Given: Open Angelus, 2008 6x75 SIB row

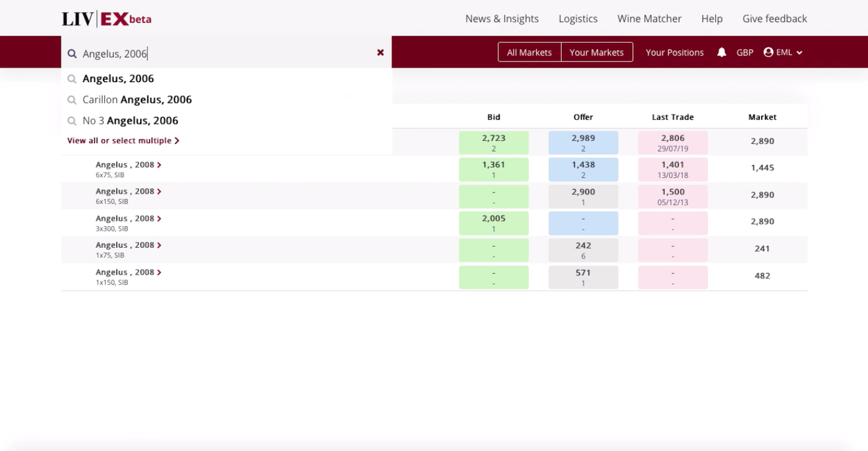Looking at the screenshot, I should (434, 169).
